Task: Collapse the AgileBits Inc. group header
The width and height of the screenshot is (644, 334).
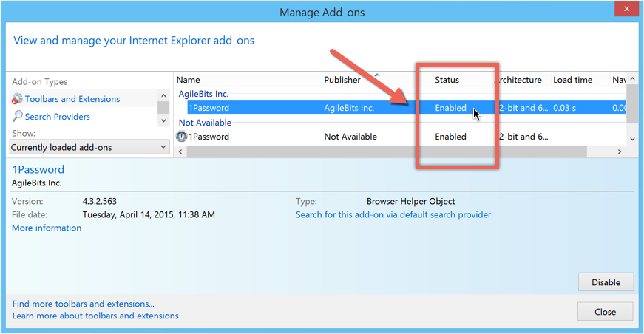Action: (x=203, y=94)
